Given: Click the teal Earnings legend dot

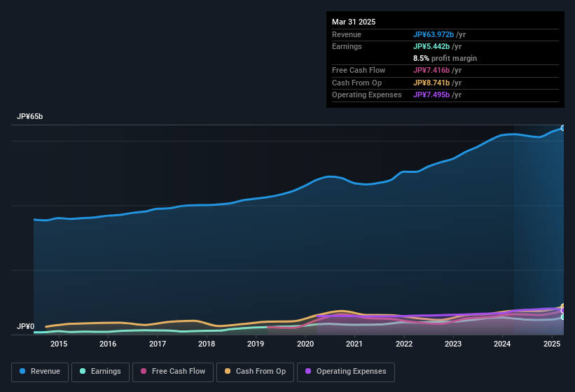Looking at the screenshot, I should pyautogui.click(x=83, y=371).
